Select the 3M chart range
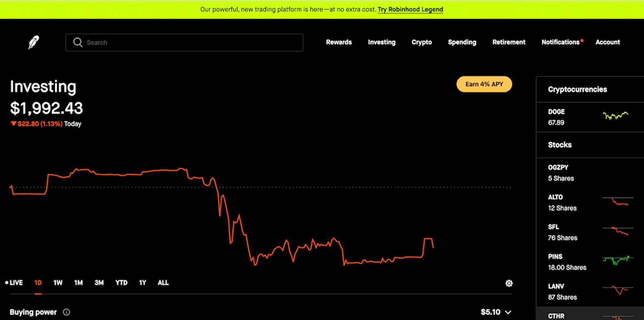 point(99,283)
